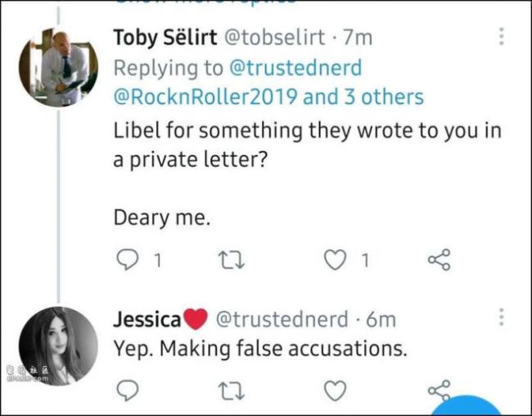Open tweet text 'Libel for something they wrote'
Viewport: 532px width, 416px height.
307,145
